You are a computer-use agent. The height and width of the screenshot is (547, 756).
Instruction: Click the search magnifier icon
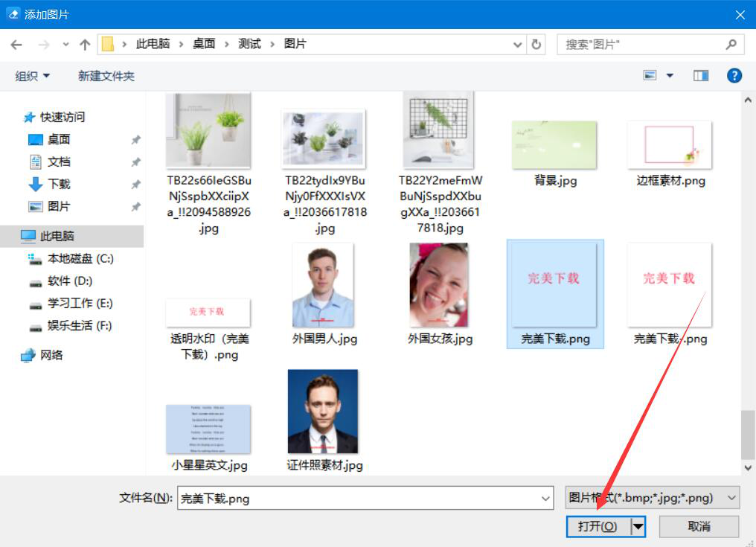tap(731, 45)
